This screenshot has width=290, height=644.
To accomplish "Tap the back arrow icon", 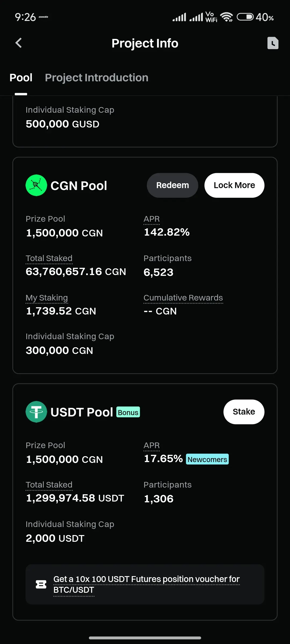I will (19, 43).
